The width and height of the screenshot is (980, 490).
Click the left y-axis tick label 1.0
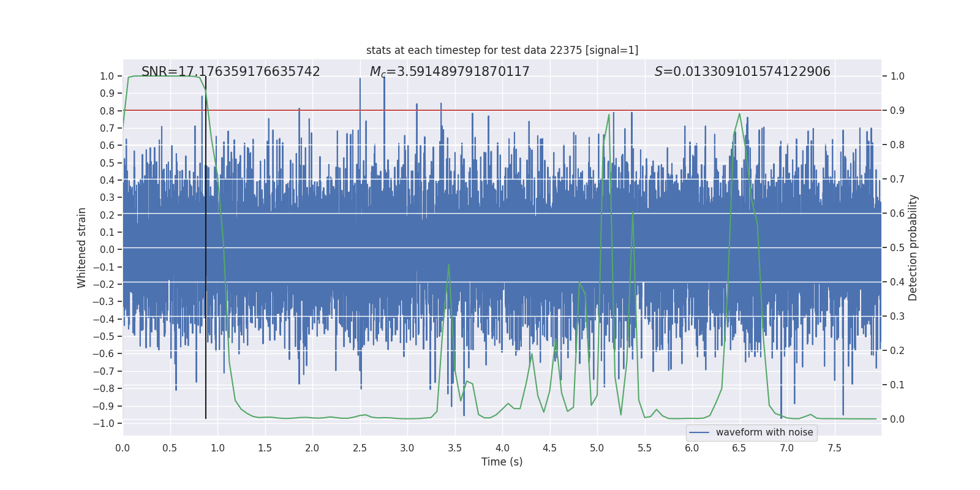[107, 76]
